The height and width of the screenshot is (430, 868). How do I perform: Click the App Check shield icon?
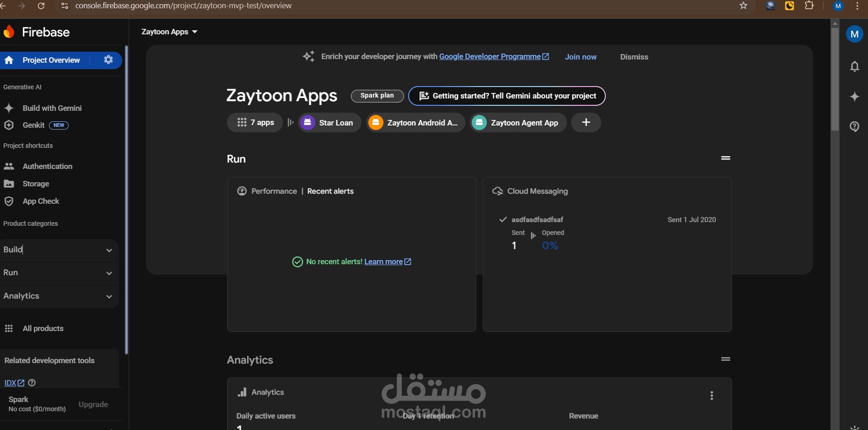pyautogui.click(x=9, y=201)
